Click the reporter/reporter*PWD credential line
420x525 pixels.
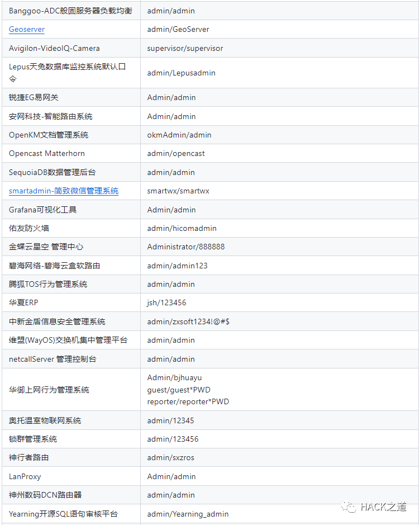(188, 402)
